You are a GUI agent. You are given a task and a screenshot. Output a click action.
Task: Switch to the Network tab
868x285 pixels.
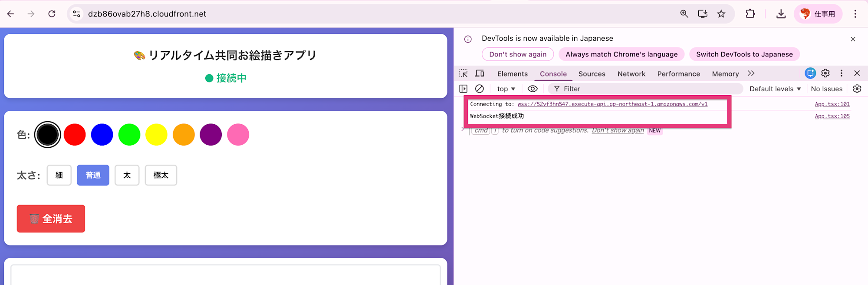point(631,74)
